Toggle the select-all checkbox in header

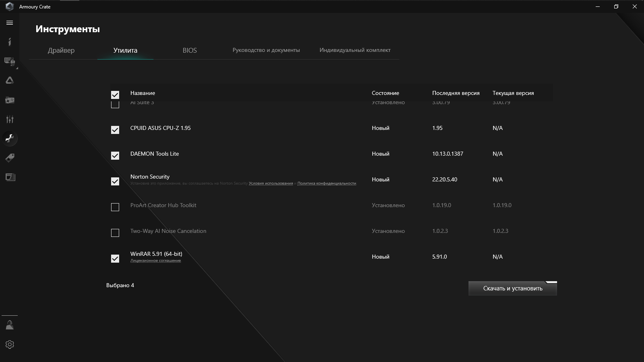pyautogui.click(x=115, y=95)
